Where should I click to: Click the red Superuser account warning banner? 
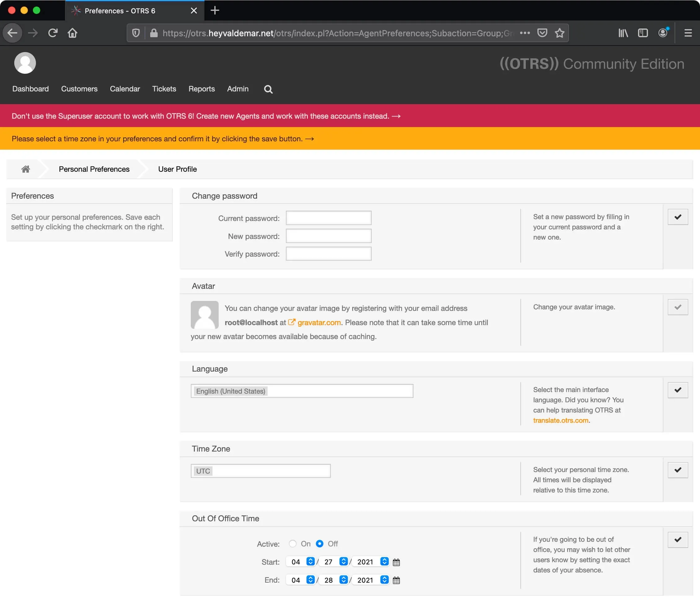point(350,116)
